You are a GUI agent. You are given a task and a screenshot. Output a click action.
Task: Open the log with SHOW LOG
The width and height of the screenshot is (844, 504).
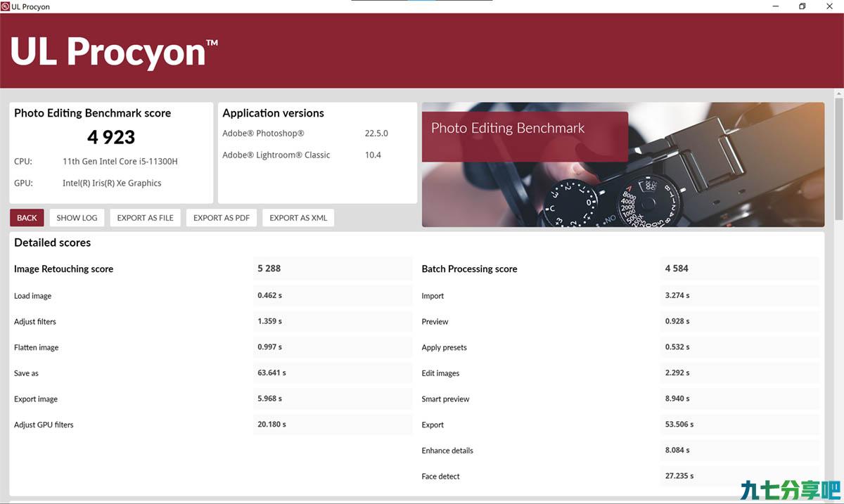click(77, 218)
